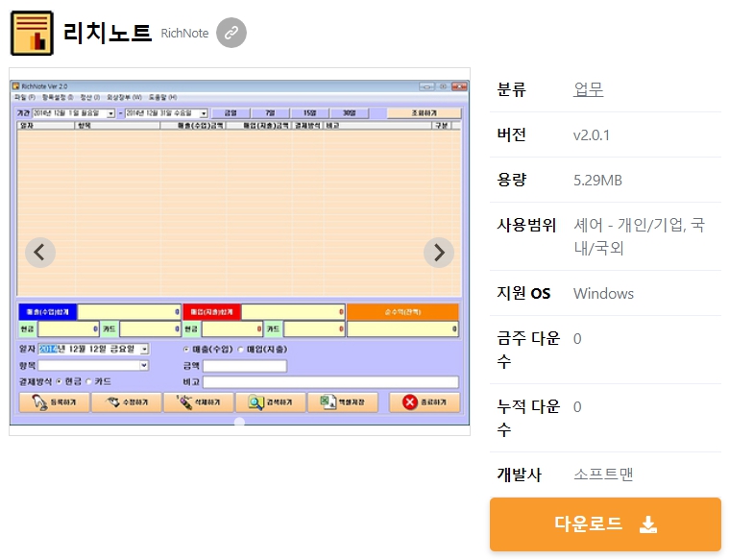Click the orange 다운로드 download button
This screenshot has width=729, height=560.
pos(605,524)
